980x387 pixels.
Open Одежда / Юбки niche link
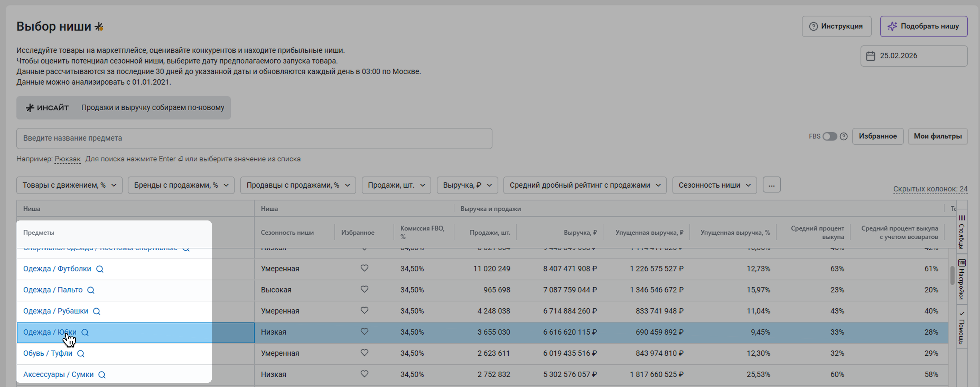[x=49, y=332]
